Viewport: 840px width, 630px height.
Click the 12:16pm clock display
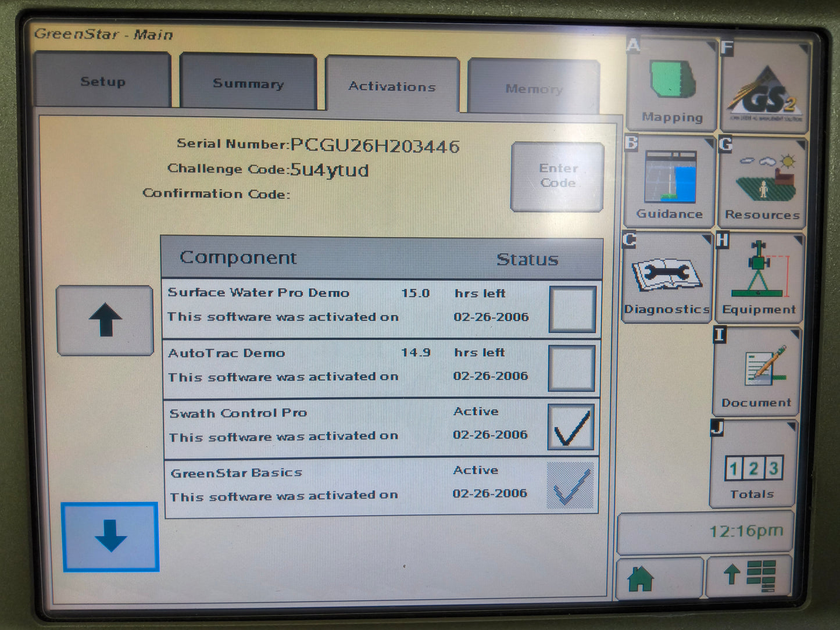coord(746,531)
